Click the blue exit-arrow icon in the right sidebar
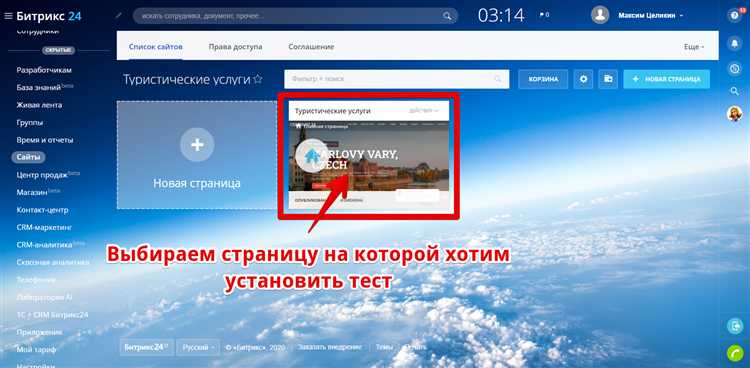This screenshot has width=750, height=368. click(x=735, y=326)
